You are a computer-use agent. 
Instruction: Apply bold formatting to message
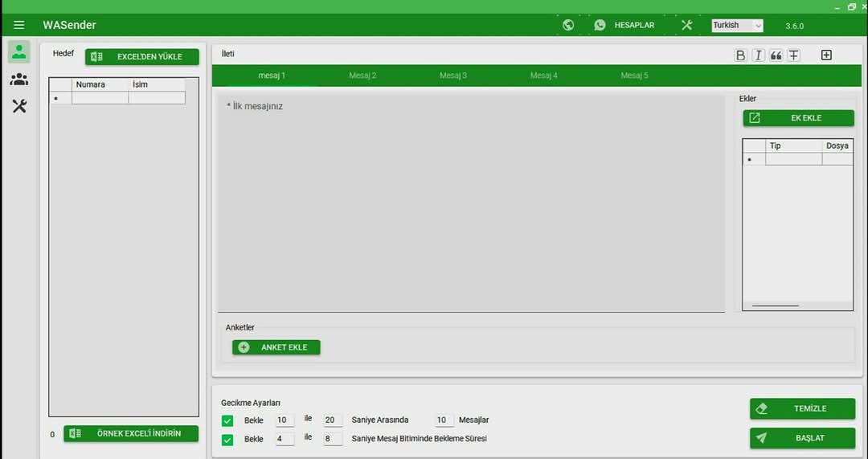pyautogui.click(x=740, y=55)
